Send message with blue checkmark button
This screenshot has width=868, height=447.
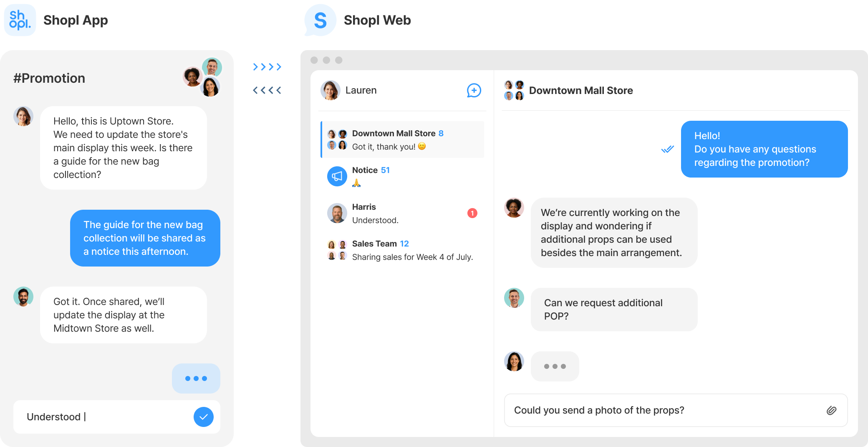pos(204,417)
